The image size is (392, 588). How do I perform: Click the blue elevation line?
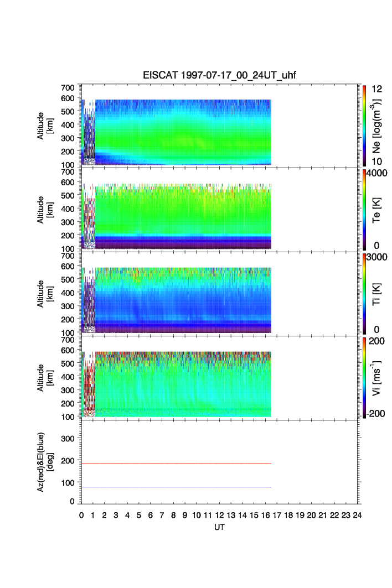pos(177,487)
